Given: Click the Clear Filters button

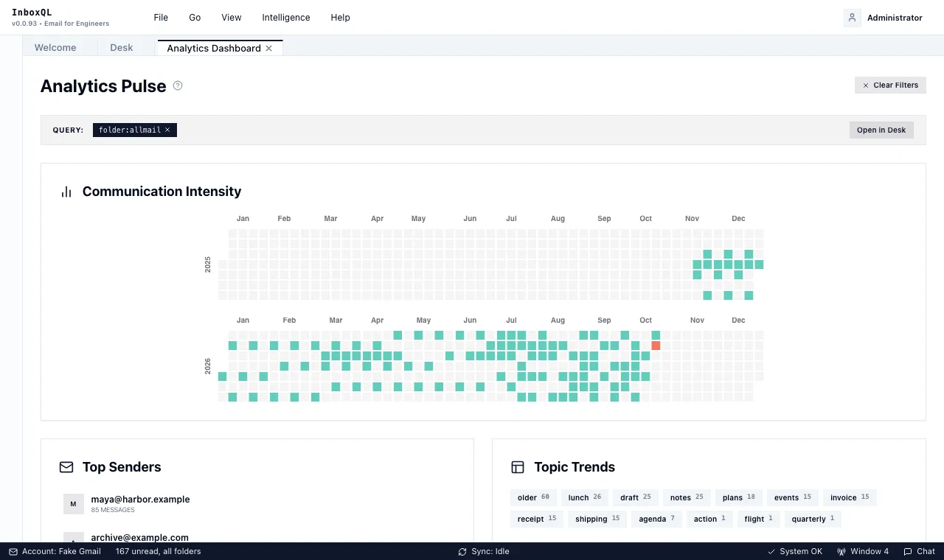Looking at the screenshot, I should coord(890,85).
